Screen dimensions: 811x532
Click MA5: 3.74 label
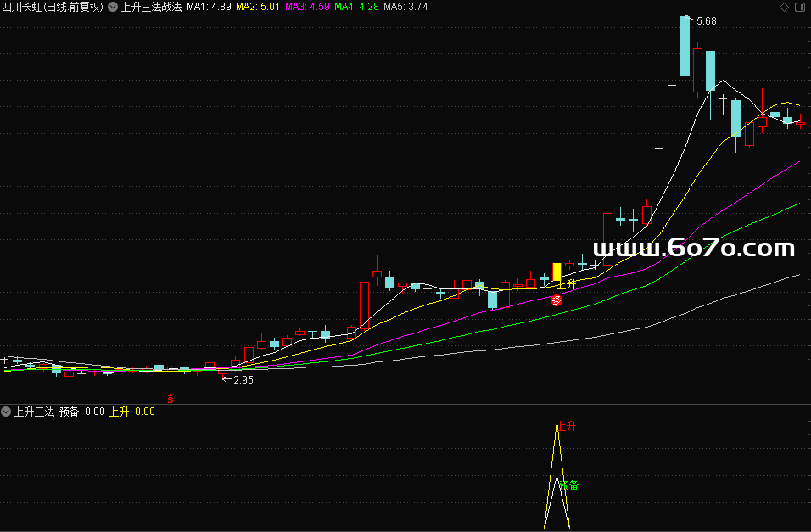pos(405,7)
